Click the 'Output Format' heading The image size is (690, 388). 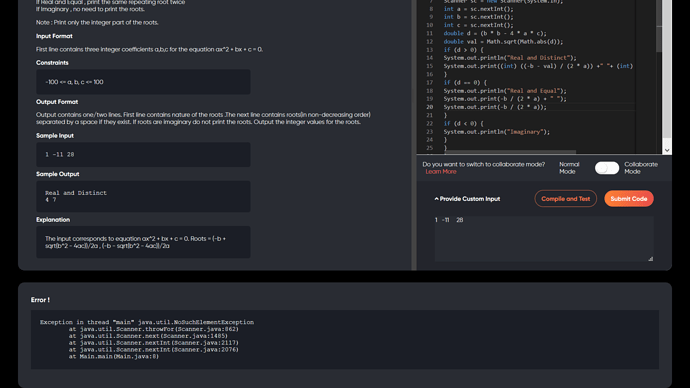pyautogui.click(x=57, y=102)
